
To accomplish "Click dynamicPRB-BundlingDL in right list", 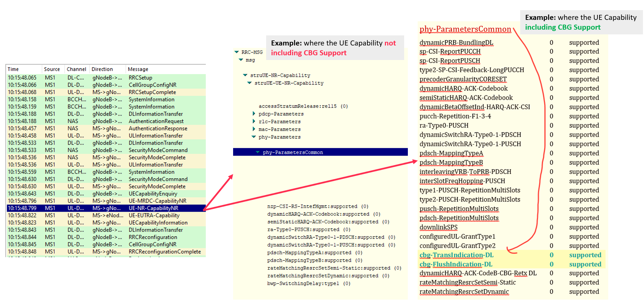I will coord(456,42).
